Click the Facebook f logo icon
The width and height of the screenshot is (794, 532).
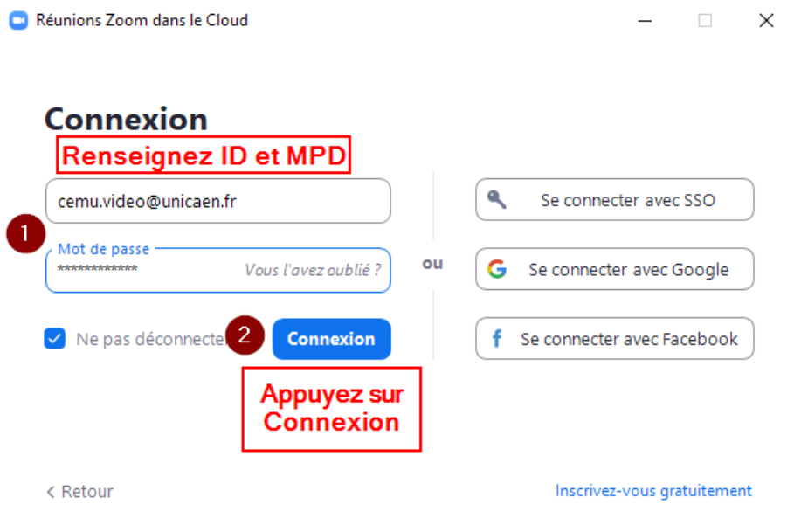pos(497,339)
